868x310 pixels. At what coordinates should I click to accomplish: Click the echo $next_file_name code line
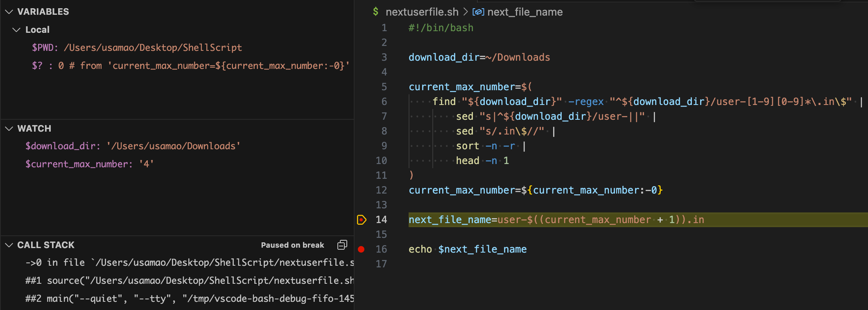coord(468,249)
